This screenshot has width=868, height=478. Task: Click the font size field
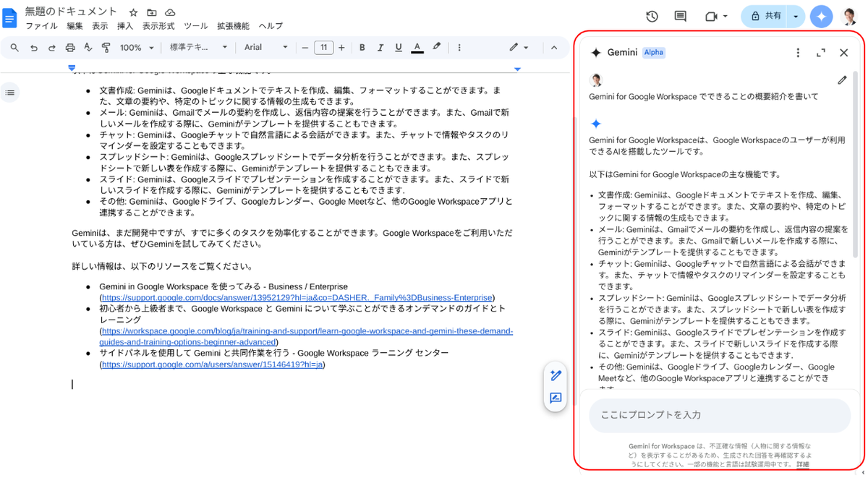point(323,48)
